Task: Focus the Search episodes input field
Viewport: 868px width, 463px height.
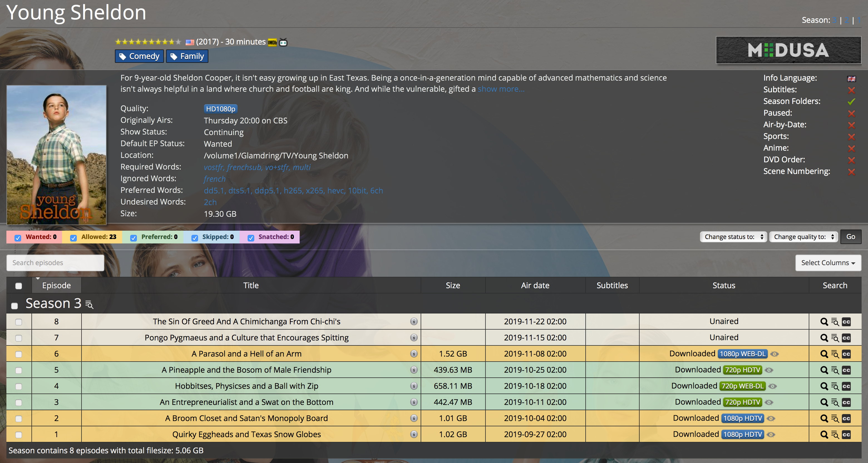Action: [55, 262]
